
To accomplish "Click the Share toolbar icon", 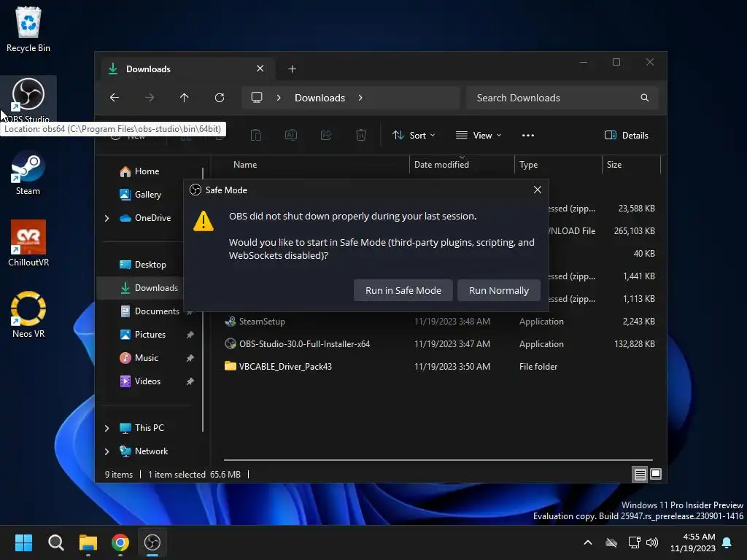I will click(x=326, y=135).
